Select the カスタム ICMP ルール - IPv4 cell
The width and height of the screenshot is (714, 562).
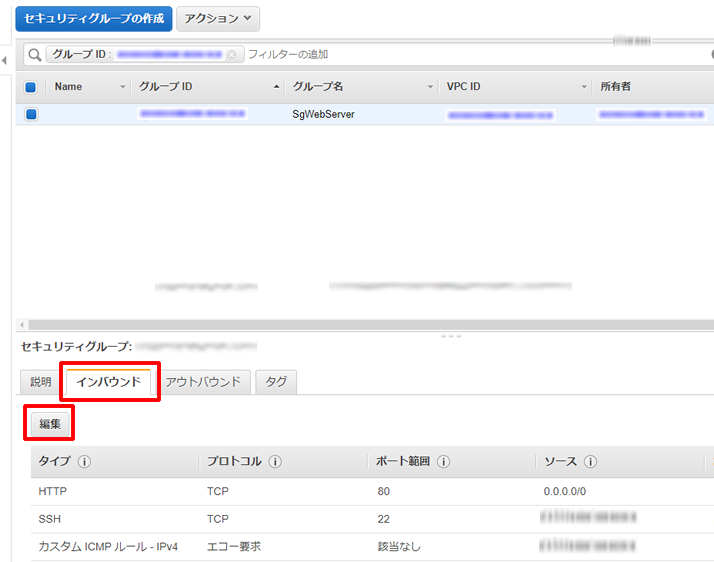(108, 547)
